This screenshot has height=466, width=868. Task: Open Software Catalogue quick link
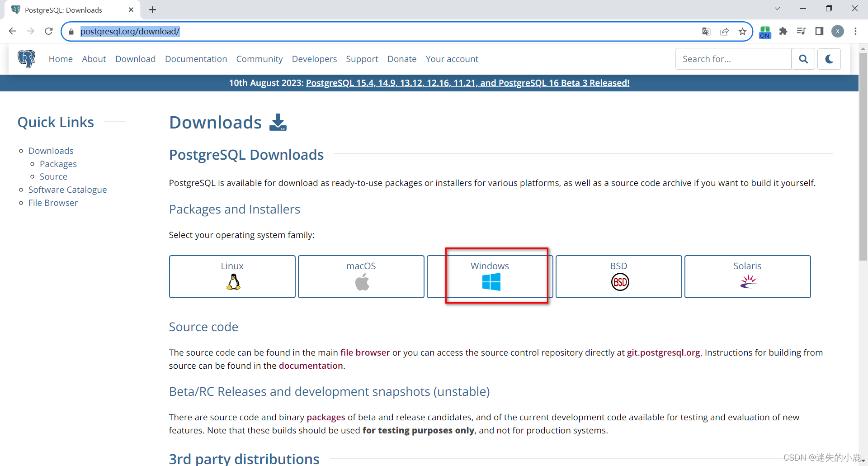tap(68, 190)
